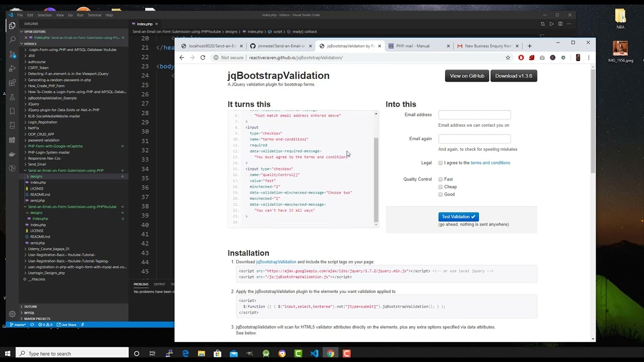Click into the Email again input field
Image resolution: width=644 pixels, height=362 pixels.
point(474,139)
